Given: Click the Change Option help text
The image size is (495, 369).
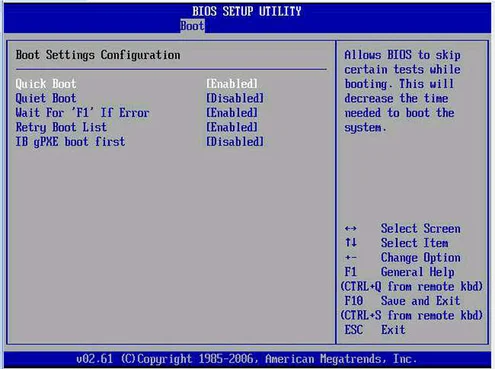Looking at the screenshot, I should (421, 258).
